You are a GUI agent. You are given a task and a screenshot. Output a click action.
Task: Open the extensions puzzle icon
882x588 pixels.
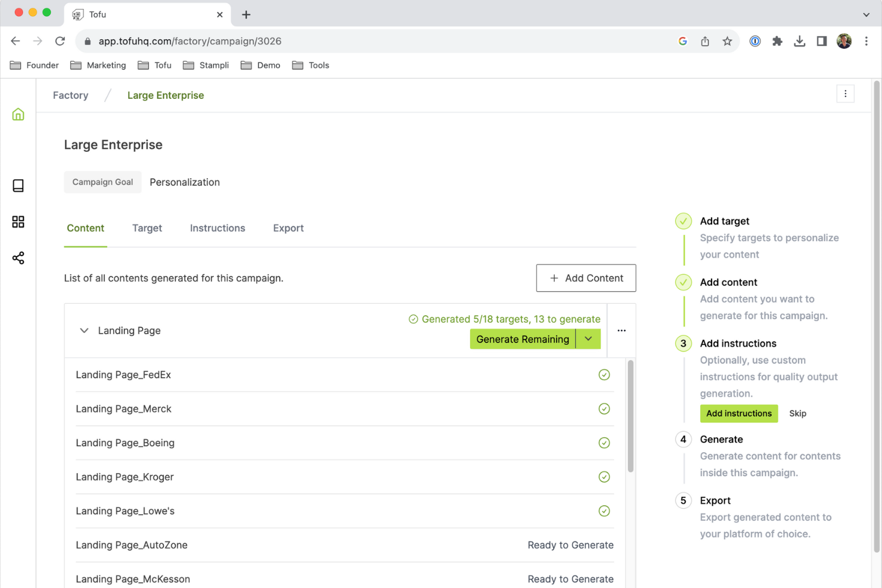coord(777,41)
